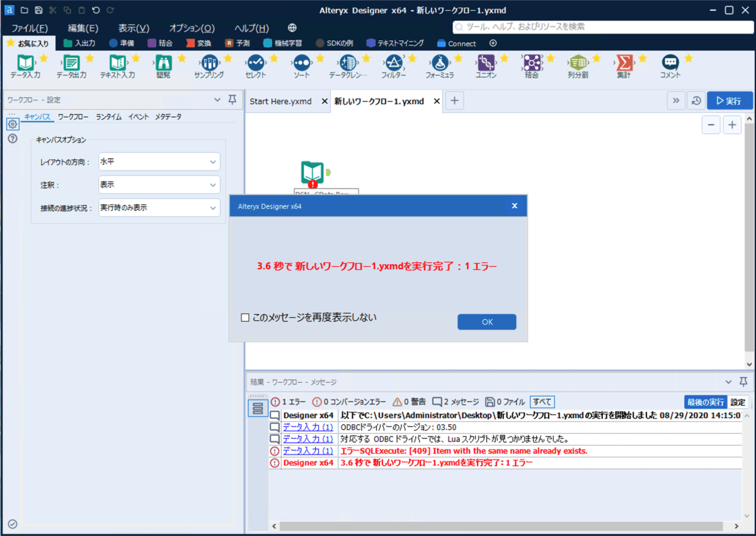Image resolution: width=756 pixels, height=536 pixels.
Task: Open the レイアウトの方向 dropdown
Action: [x=159, y=161]
